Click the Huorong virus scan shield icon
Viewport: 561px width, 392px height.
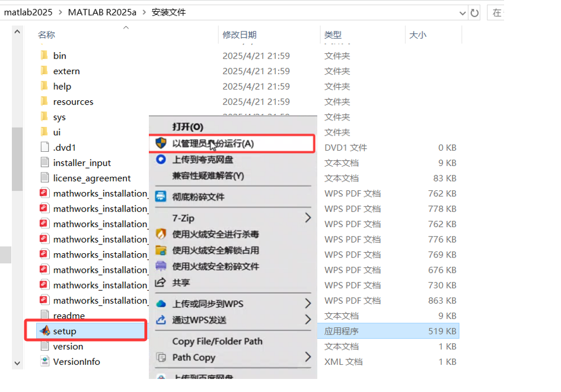[161, 234]
